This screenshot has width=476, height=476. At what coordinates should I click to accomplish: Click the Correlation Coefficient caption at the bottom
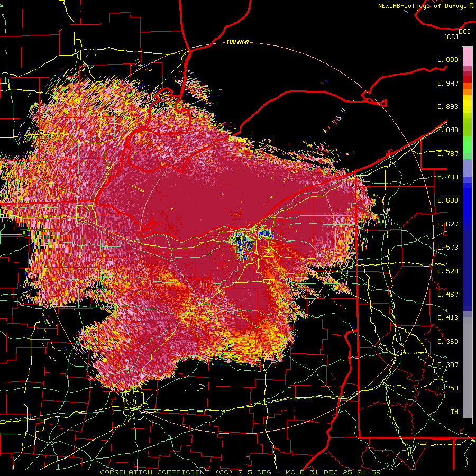pyautogui.click(x=240, y=472)
